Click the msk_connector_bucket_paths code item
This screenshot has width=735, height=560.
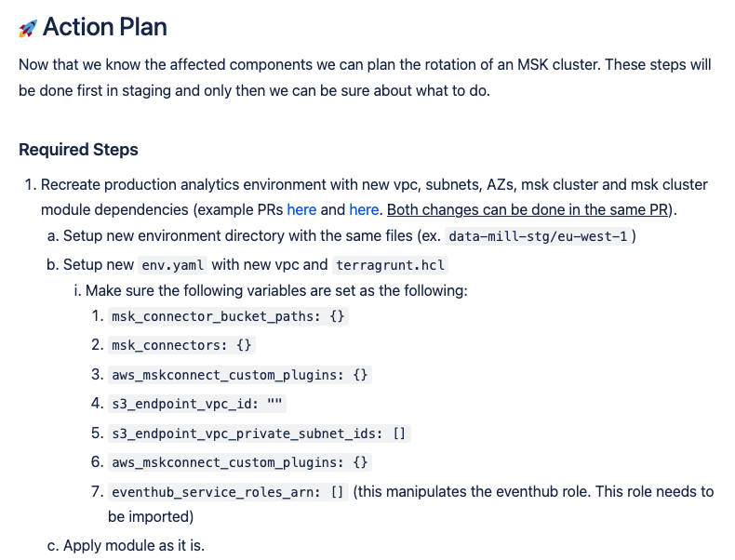pyautogui.click(x=229, y=317)
